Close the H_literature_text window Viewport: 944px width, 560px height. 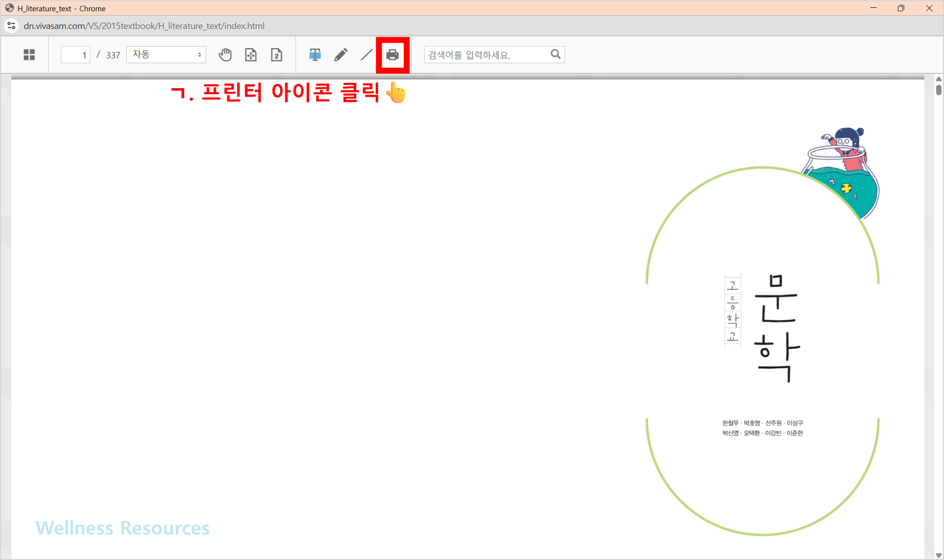929,8
